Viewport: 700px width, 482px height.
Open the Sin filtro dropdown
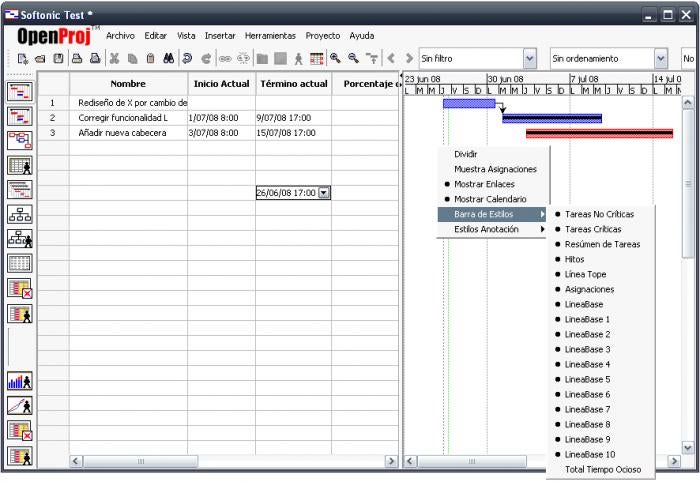pyautogui.click(x=529, y=58)
